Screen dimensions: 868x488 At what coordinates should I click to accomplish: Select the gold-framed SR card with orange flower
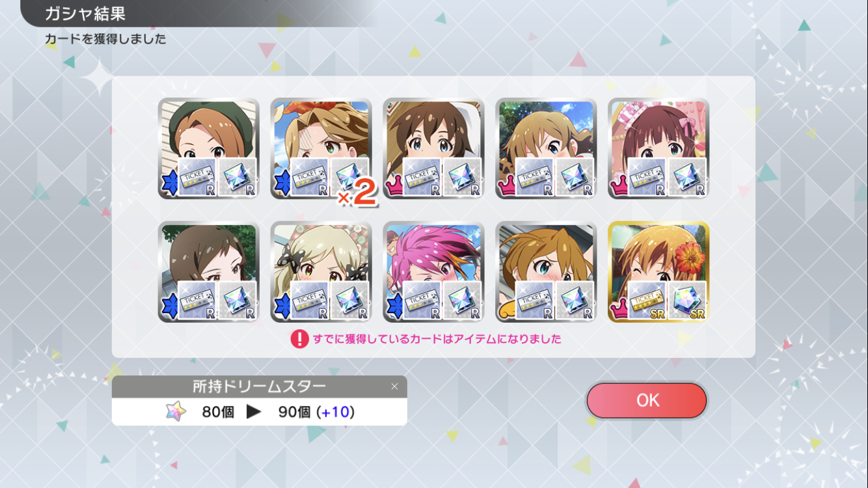point(658,272)
